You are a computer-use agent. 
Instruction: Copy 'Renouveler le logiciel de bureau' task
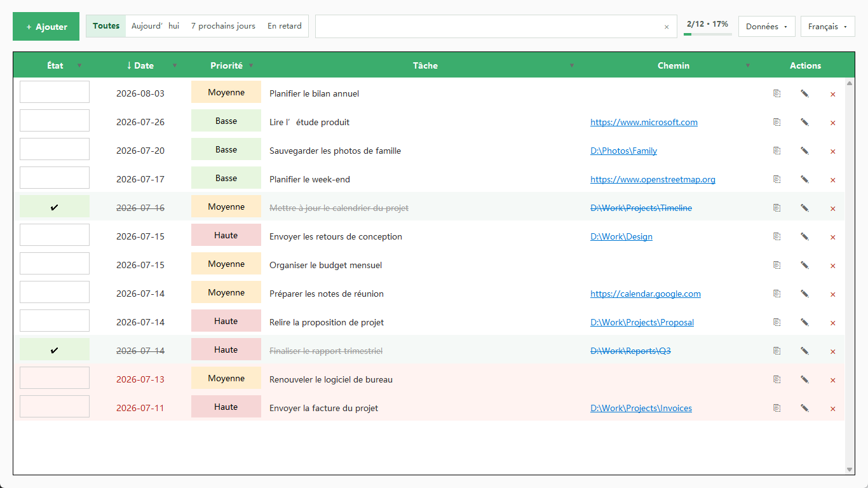click(776, 379)
